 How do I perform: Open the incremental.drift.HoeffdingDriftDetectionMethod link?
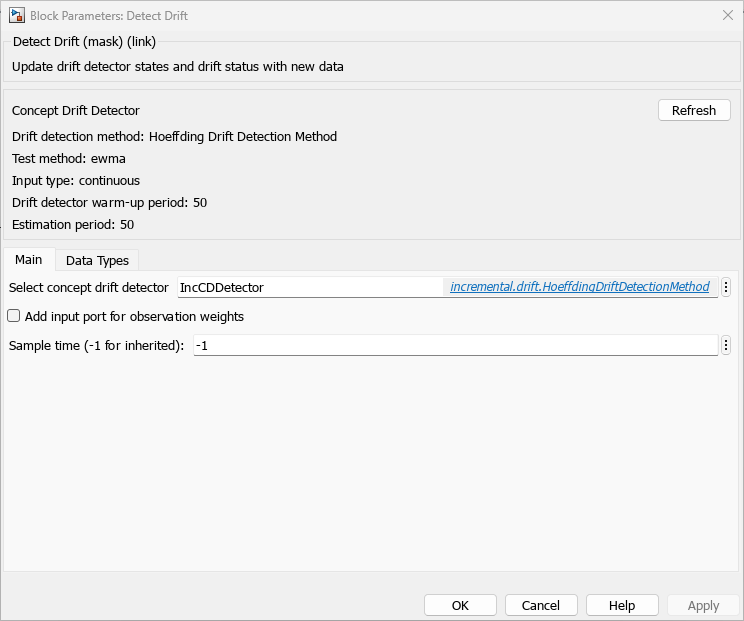pos(579,287)
